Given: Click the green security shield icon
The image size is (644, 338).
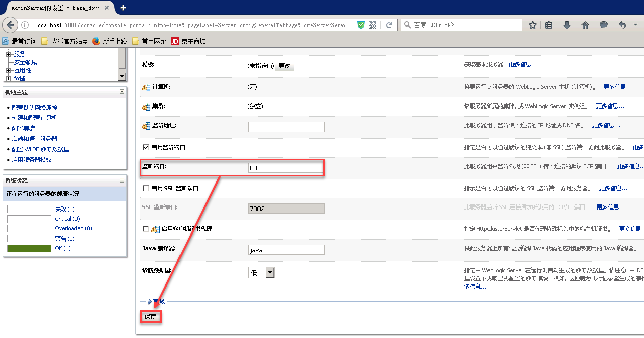Looking at the screenshot, I should (x=361, y=25).
